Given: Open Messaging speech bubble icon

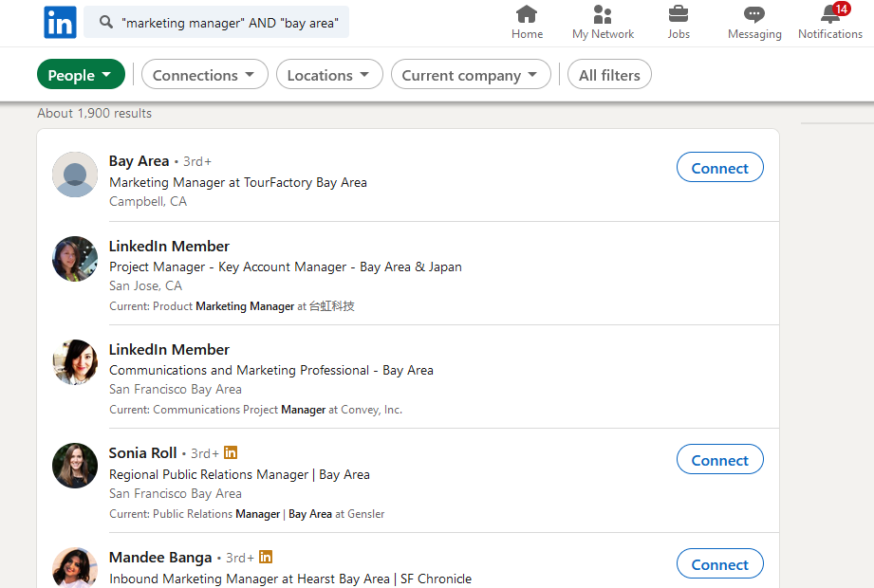Looking at the screenshot, I should [x=754, y=14].
